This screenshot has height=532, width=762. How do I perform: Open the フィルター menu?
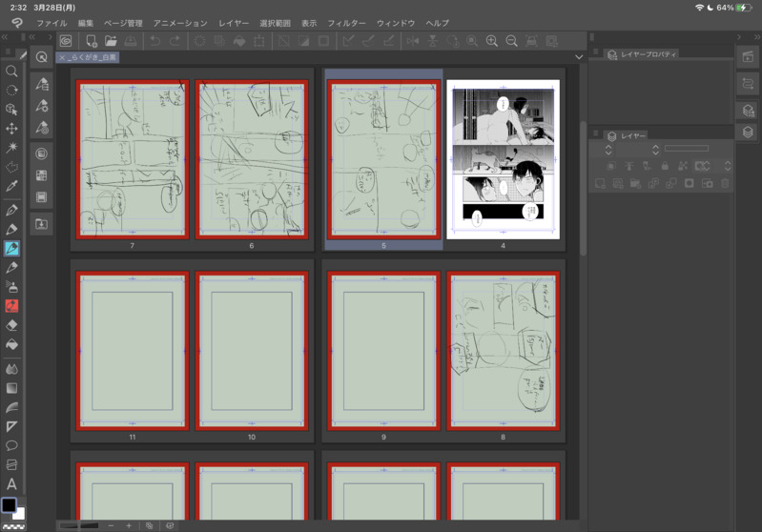click(x=346, y=23)
